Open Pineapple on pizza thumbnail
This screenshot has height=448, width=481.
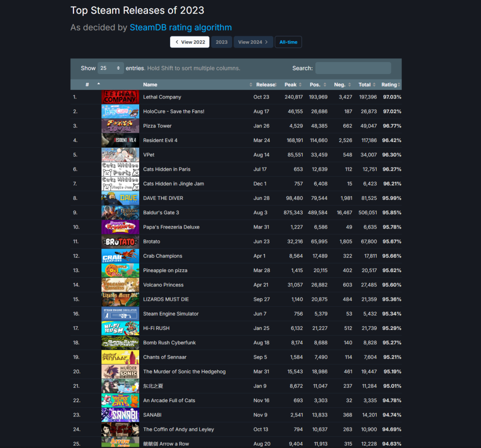coord(120,271)
